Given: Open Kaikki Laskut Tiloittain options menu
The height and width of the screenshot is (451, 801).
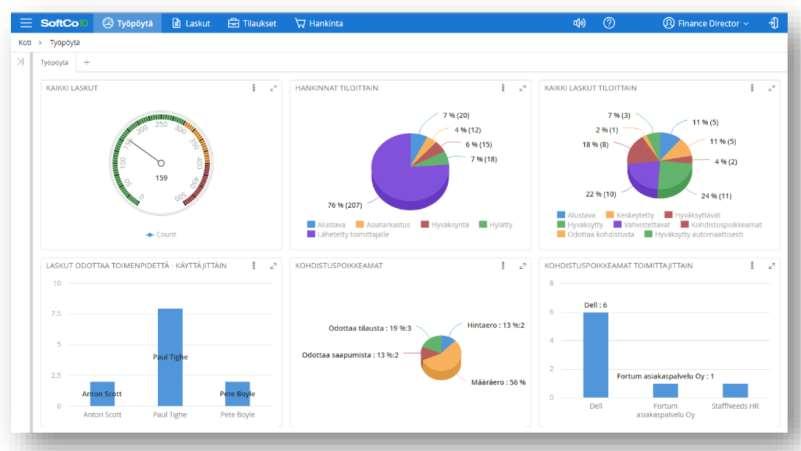Looking at the screenshot, I should click(752, 88).
